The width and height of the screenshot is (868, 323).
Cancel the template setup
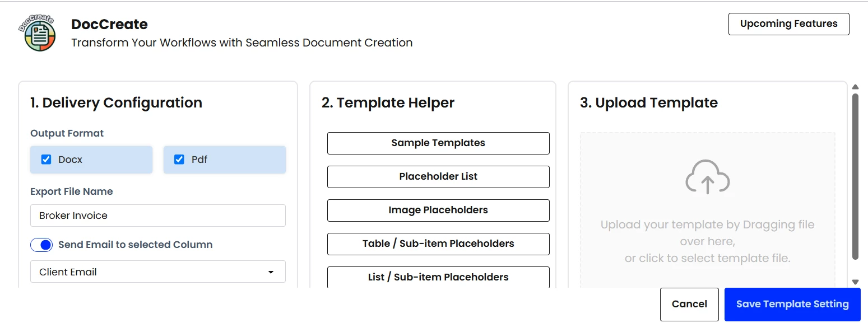pyautogui.click(x=689, y=304)
